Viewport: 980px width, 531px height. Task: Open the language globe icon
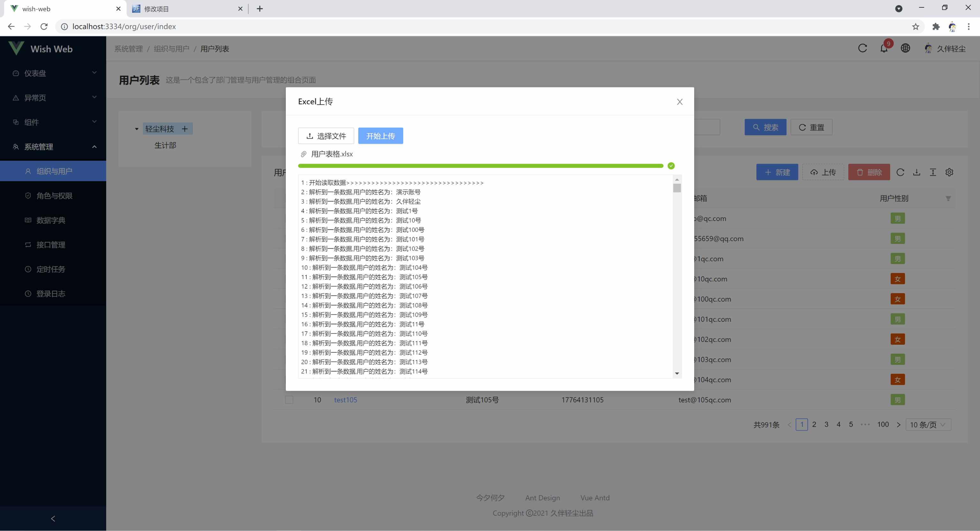coord(905,48)
